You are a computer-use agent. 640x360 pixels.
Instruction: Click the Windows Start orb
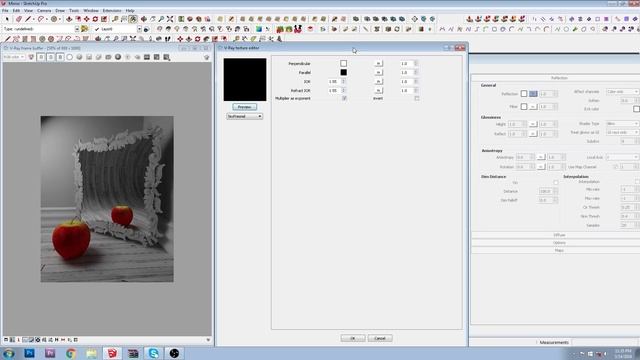click(x=9, y=353)
